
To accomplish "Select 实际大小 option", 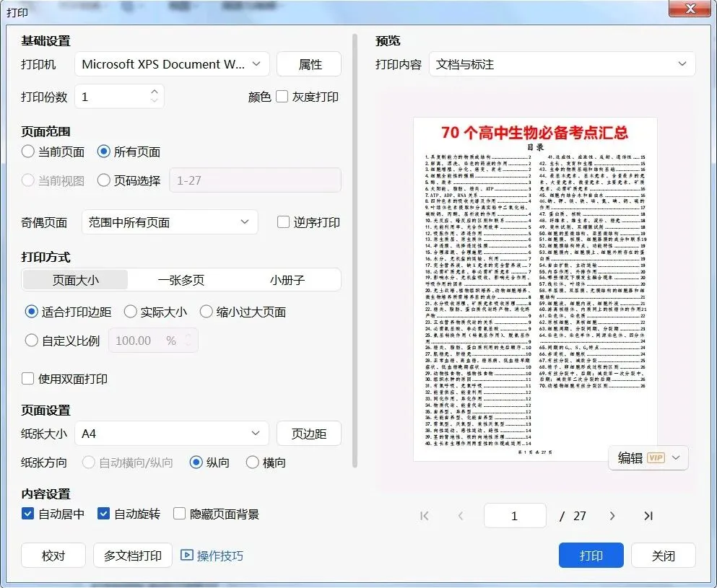I will coord(130,312).
